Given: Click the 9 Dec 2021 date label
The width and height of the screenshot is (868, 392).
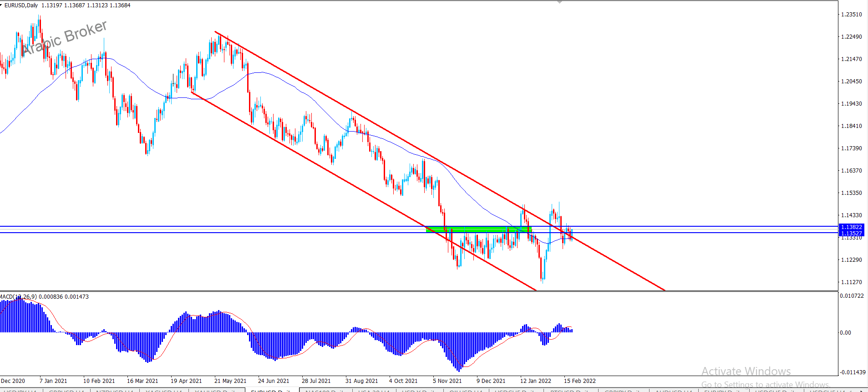Looking at the screenshot, I should pyautogui.click(x=491, y=381).
